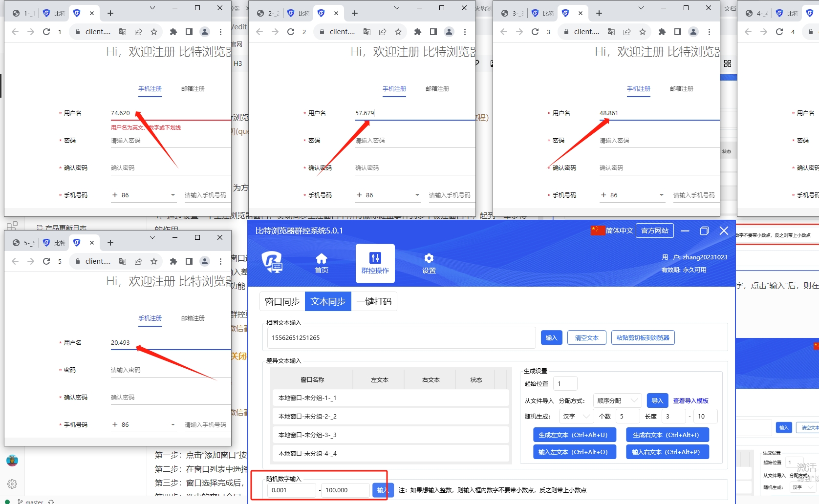Open the profile avatar in window 5
This screenshot has width=819, height=504.
tap(205, 261)
